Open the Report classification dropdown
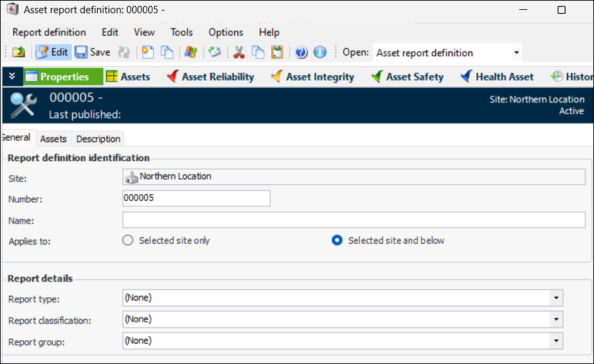The image size is (594, 364). coord(556,320)
